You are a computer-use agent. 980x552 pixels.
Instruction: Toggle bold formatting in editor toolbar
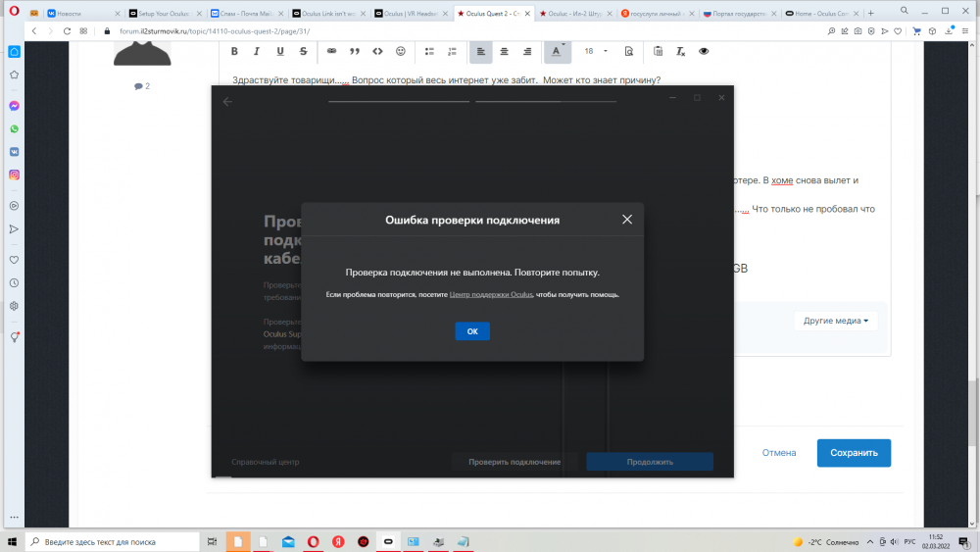point(234,51)
